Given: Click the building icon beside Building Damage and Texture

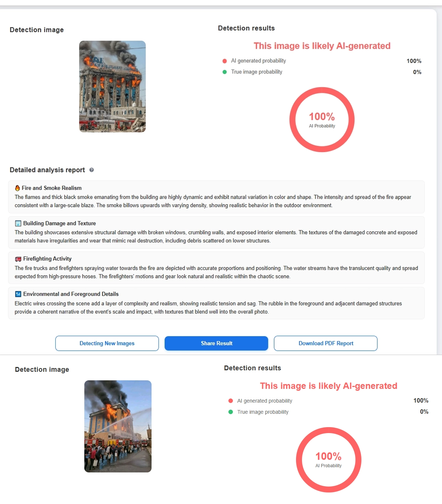Looking at the screenshot, I should tap(18, 223).
